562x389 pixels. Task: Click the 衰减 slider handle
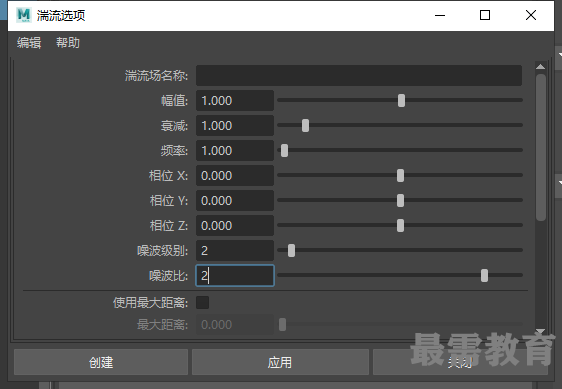pyautogui.click(x=305, y=125)
